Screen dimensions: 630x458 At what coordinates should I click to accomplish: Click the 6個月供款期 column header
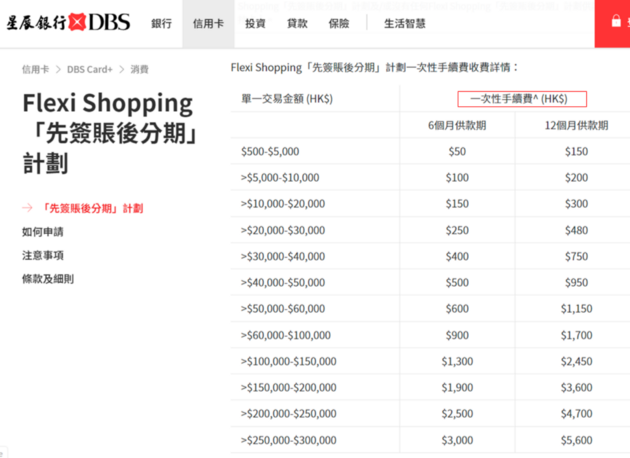[x=457, y=125]
